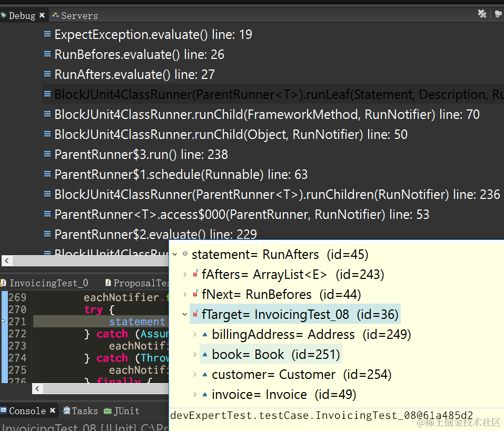Collapse the statement= RunAfters node
The height and width of the screenshot is (431, 504).
click(175, 254)
